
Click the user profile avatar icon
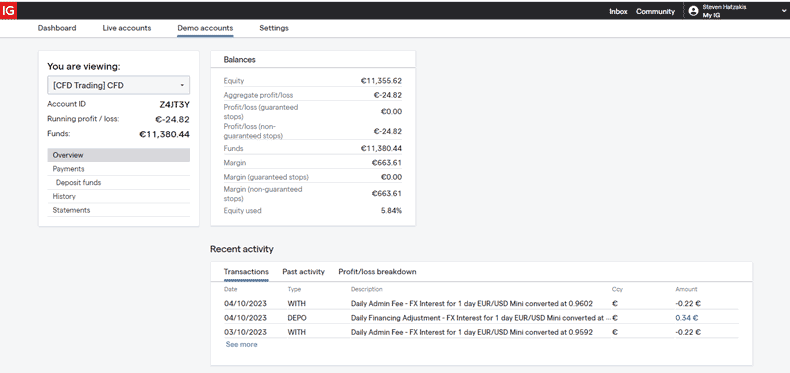[694, 11]
